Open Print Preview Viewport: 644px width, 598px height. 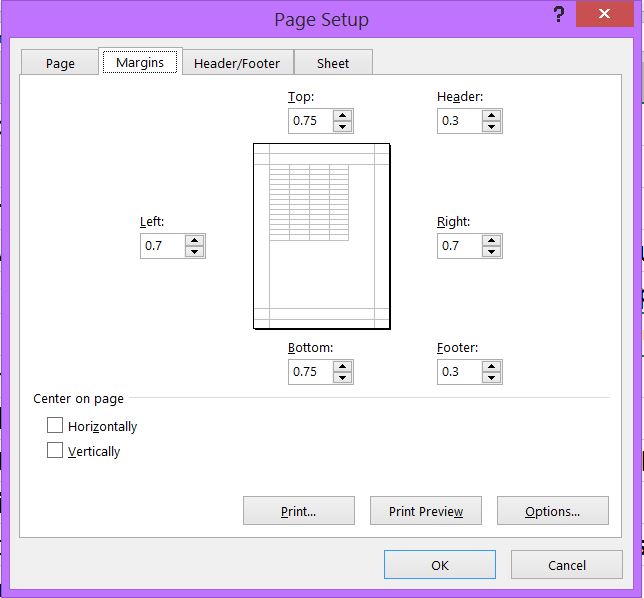pos(426,511)
